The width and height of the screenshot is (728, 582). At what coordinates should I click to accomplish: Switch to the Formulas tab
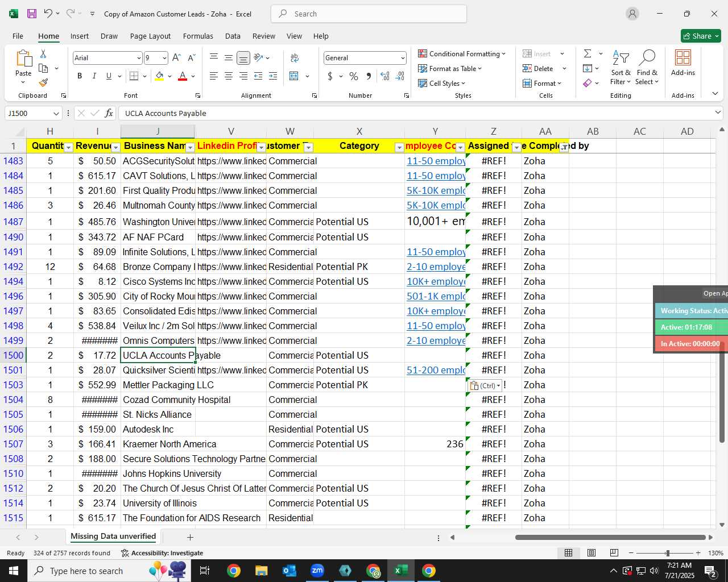coord(198,36)
